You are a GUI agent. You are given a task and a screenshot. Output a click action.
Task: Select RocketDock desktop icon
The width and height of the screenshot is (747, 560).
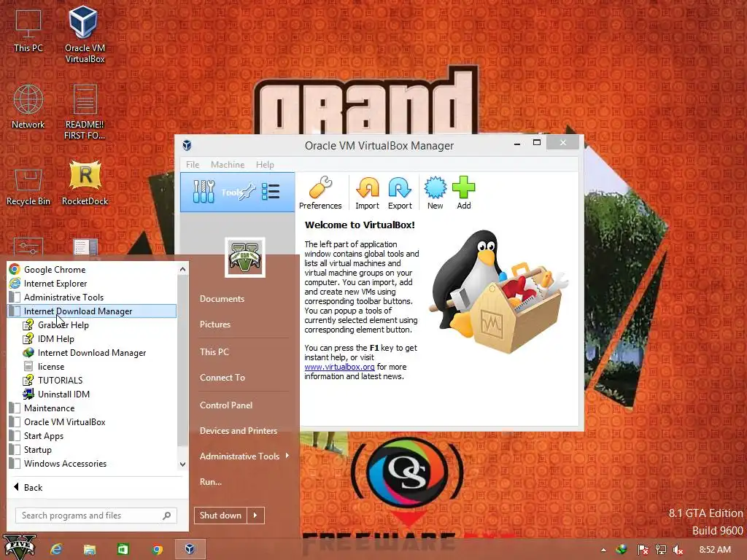click(85, 183)
